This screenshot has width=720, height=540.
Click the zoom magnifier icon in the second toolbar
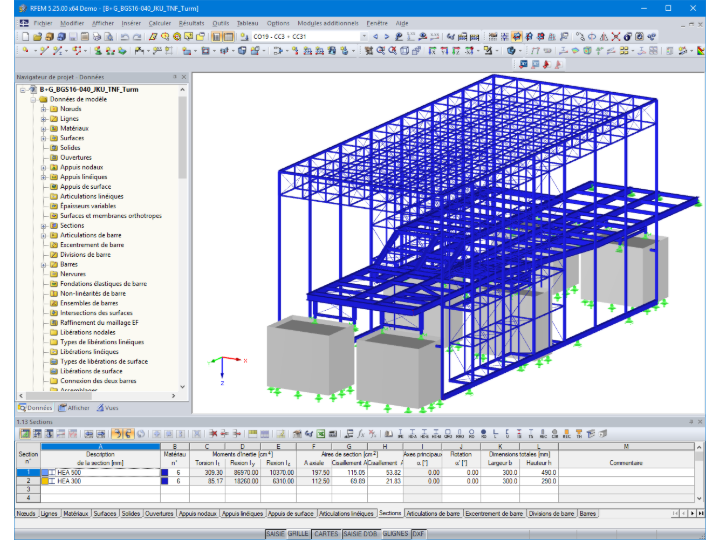tap(380, 51)
